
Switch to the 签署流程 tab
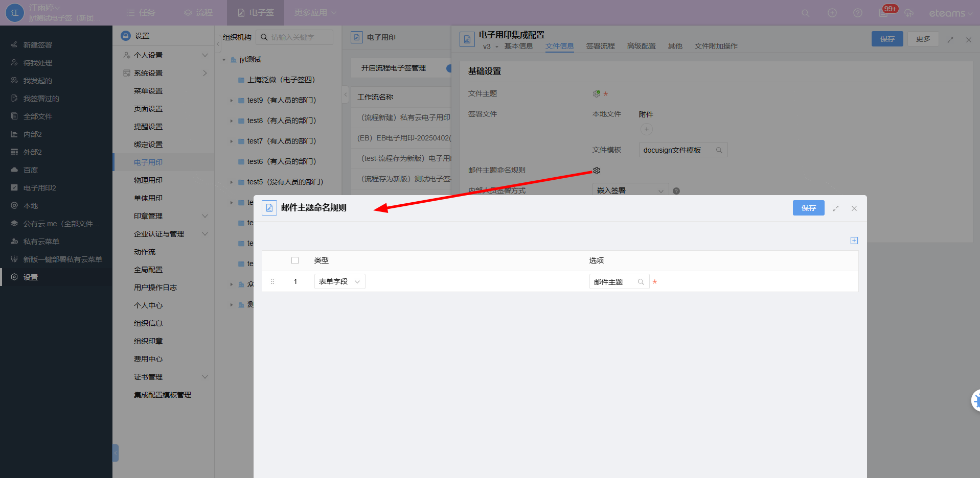tap(600, 46)
